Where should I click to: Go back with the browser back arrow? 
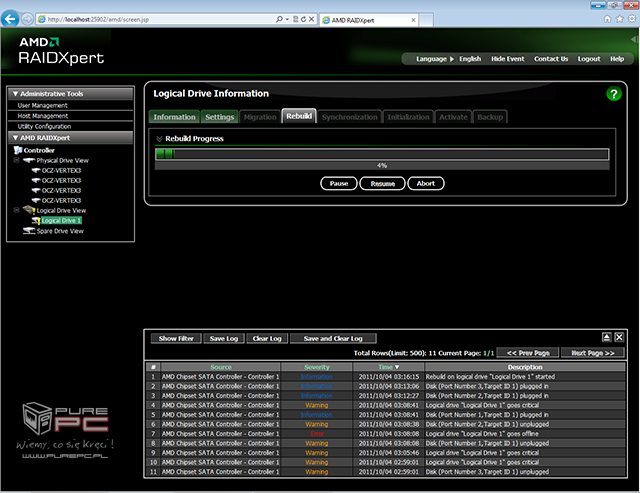click(10, 19)
